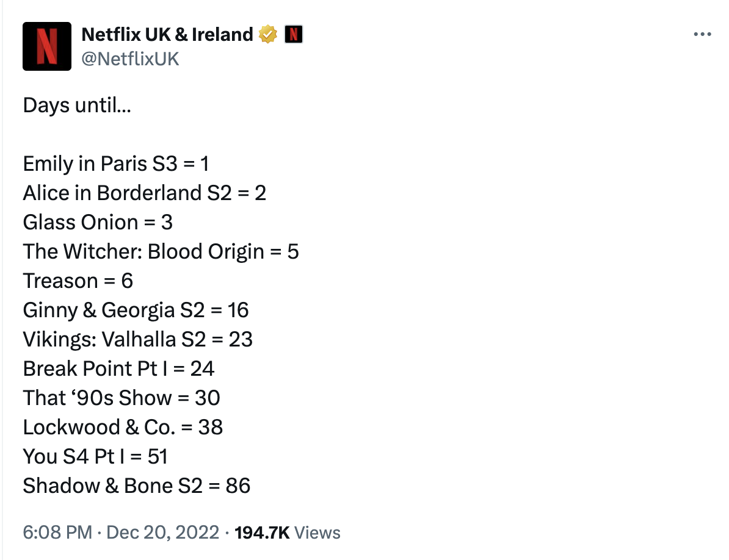This screenshot has width=729, height=560.
Task: Click the Alice in Borderland S2 line
Action: point(145,193)
